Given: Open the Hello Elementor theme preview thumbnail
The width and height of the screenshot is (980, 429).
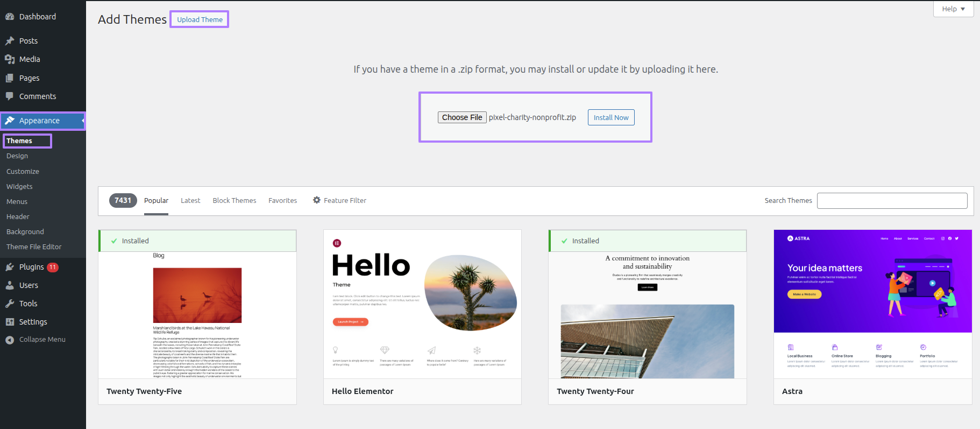Looking at the screenshot, I should 422,304.
